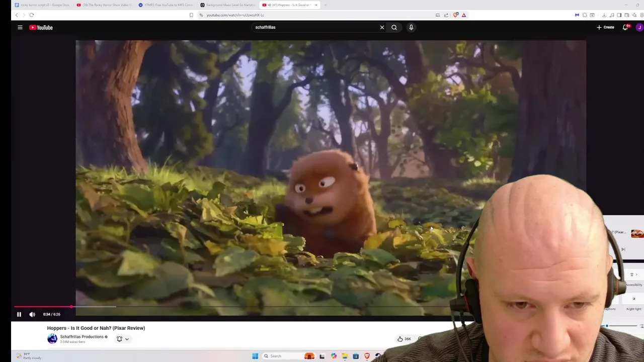Open the Schaffrillas Productions channel avatar
Screen dimensions: 644x362
click(x=52, y=339)
